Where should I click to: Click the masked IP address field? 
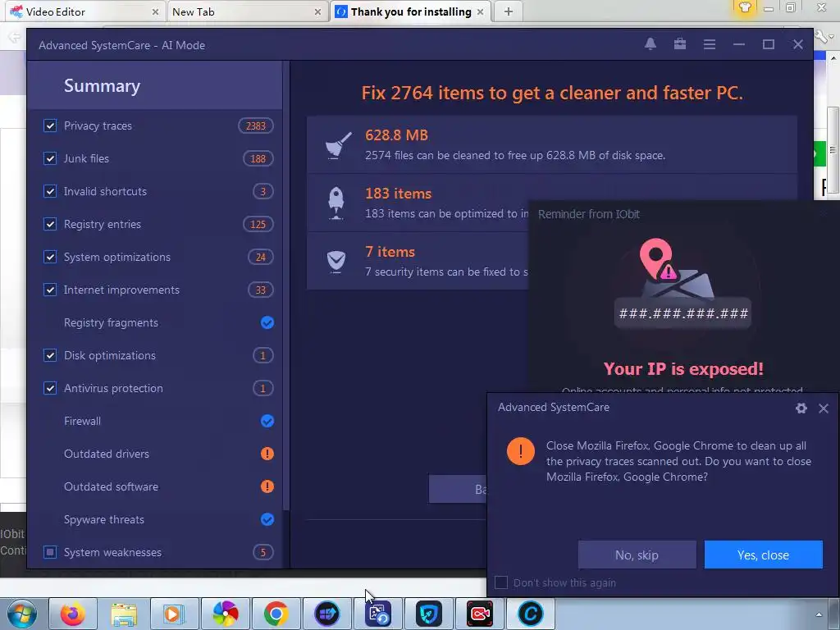[683, 313]
